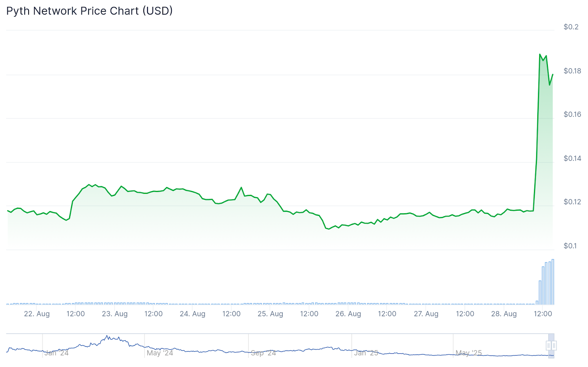Click the Pyth Network Price Chart title
The width and height of the screenshot is (588, 367).
click(x=89, y=11)
